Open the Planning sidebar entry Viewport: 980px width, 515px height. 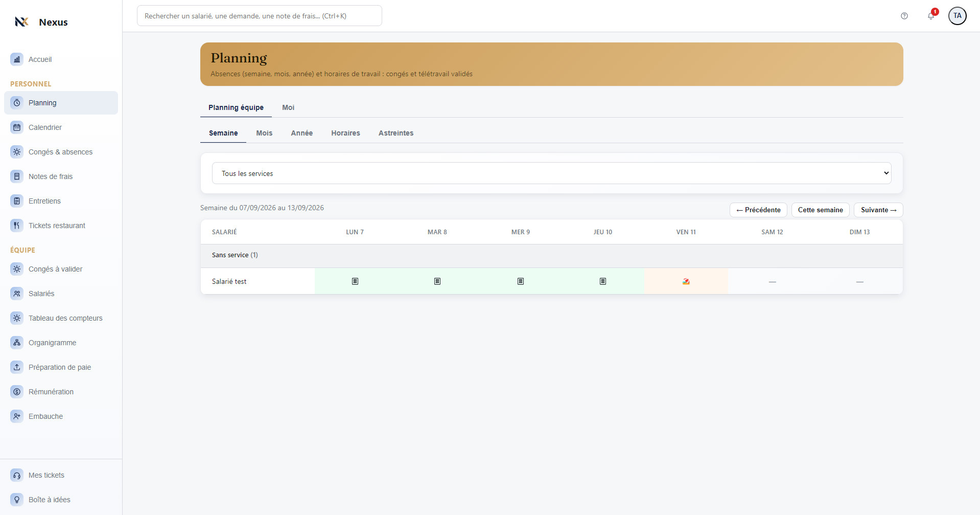pyautogui.click(x=61, y=103)
